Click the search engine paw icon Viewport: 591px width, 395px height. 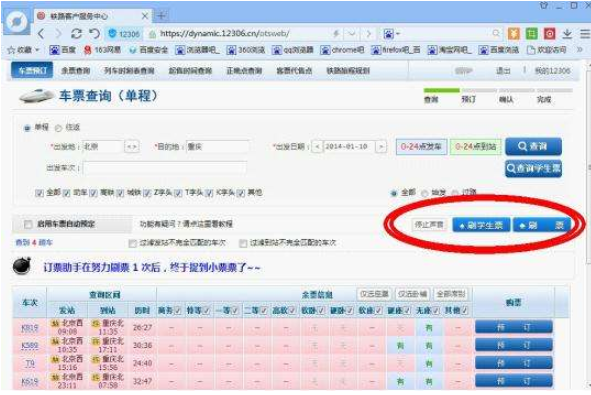click(389, 34)
